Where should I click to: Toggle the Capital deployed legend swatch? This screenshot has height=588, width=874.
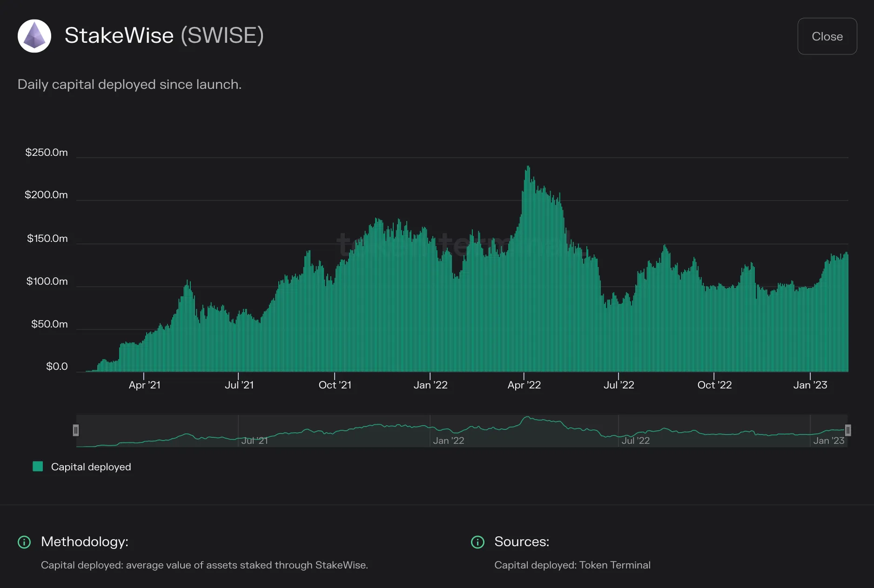coord(38,467)
